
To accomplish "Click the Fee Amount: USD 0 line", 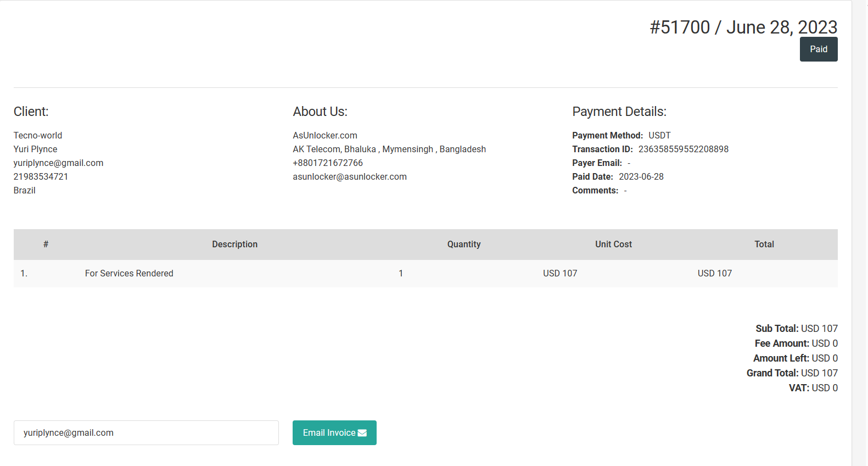I will coord(796,343).
